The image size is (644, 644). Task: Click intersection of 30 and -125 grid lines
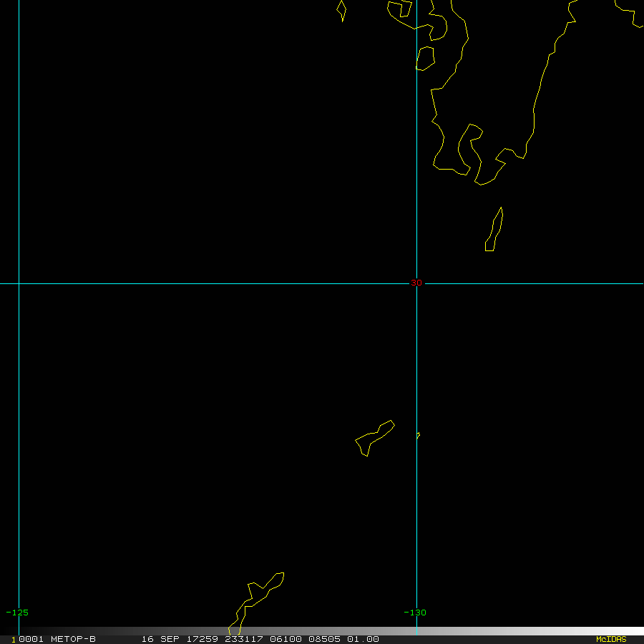click(x=19, y=283)
